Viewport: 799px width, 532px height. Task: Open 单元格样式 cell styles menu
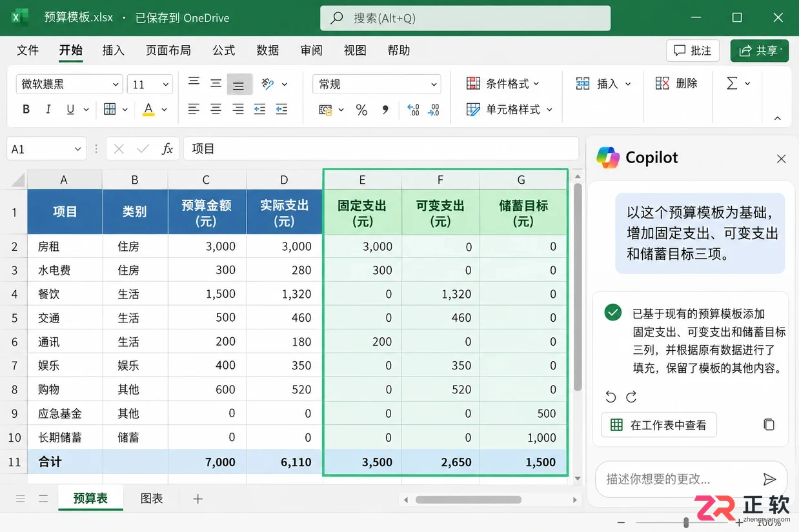click(x=509, y=110)
